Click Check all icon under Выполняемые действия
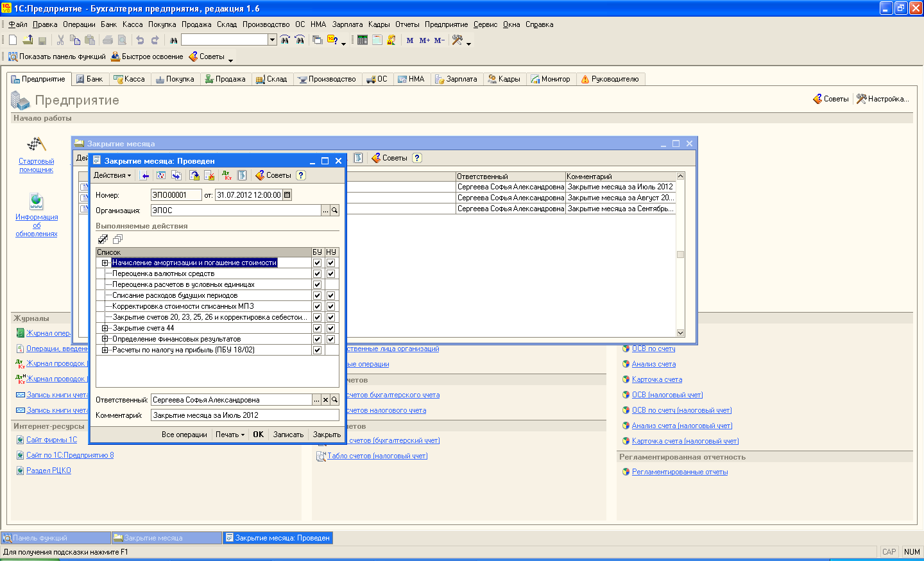This screenshot has width=924, height=561. click(103, 239)
